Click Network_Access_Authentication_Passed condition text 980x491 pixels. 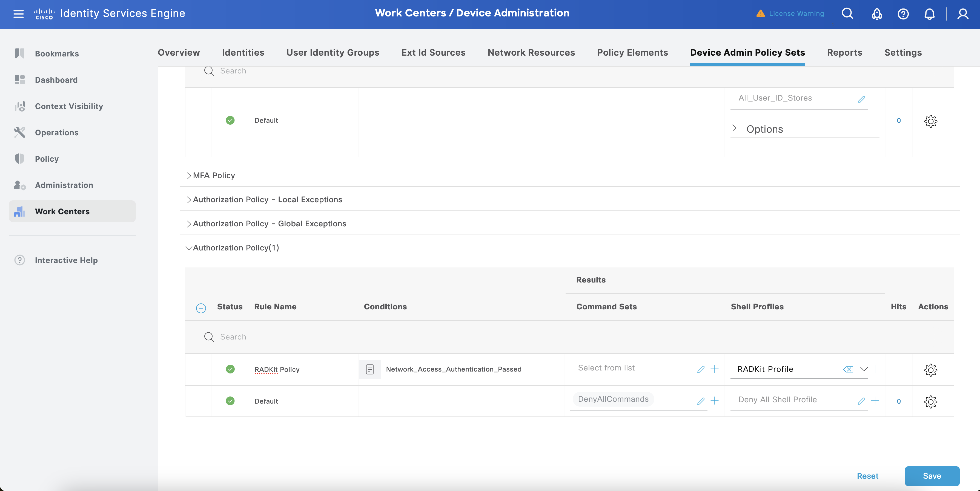coord(454,369)
